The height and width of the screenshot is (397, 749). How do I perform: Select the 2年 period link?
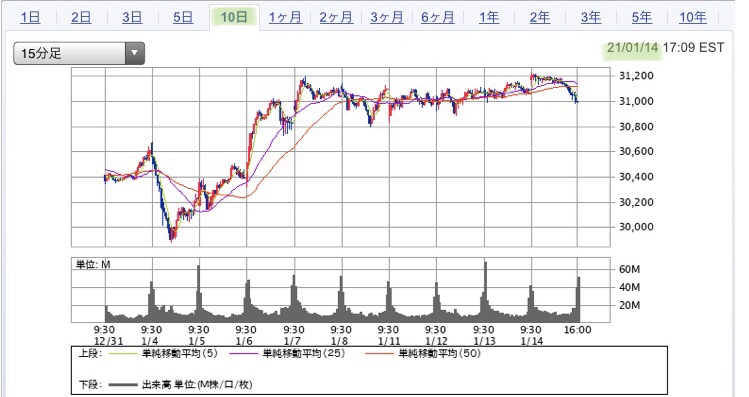coord(540,18)
